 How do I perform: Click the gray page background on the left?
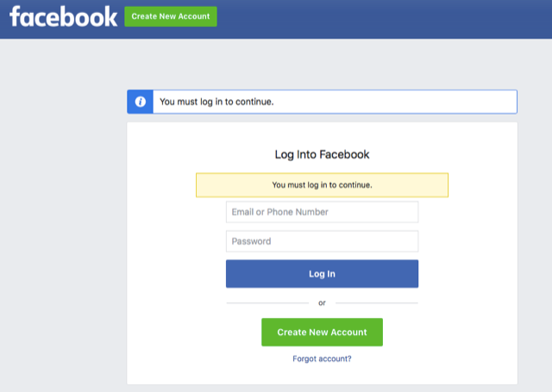click(60, 215)
